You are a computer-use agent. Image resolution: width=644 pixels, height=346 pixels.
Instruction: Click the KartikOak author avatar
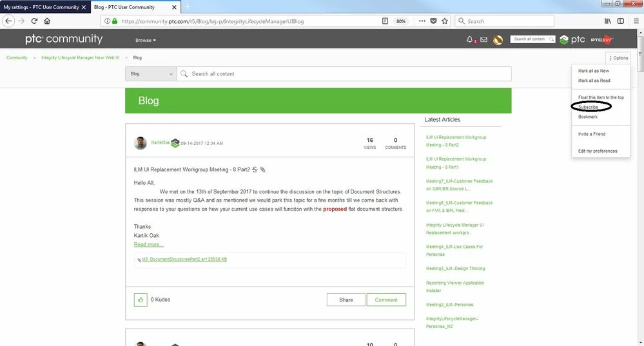[x=141, y=143]
